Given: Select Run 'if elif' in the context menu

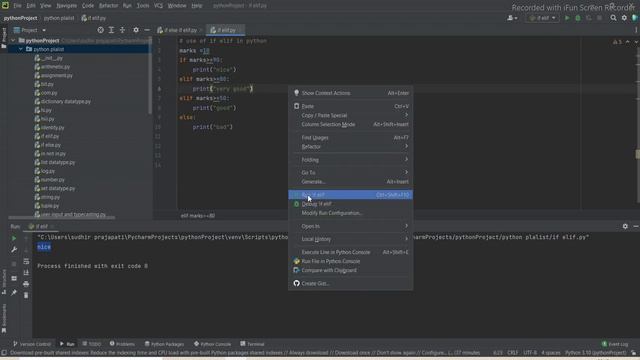Looking at the screenshot, I should pos(351,195).
